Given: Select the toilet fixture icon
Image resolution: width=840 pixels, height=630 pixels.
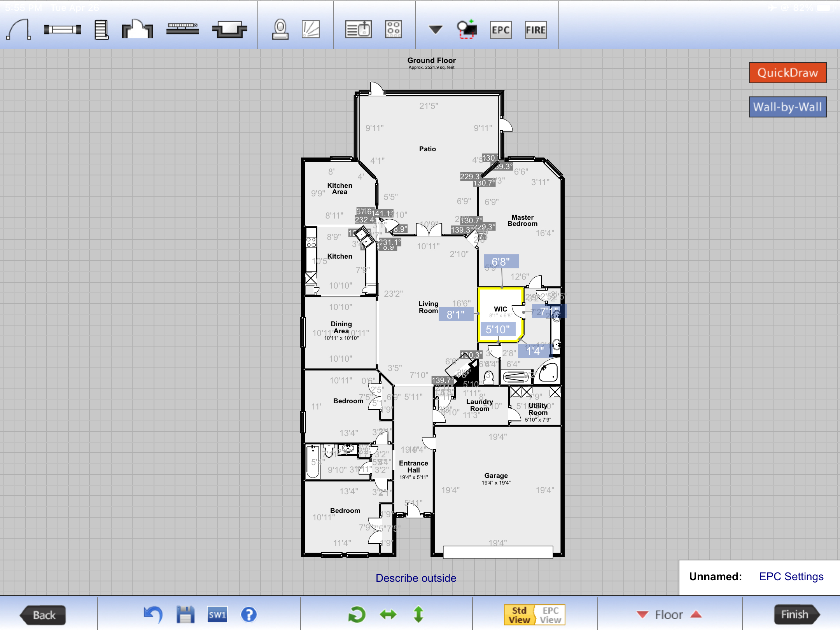Looking at the screenshot, I should 280,30.
